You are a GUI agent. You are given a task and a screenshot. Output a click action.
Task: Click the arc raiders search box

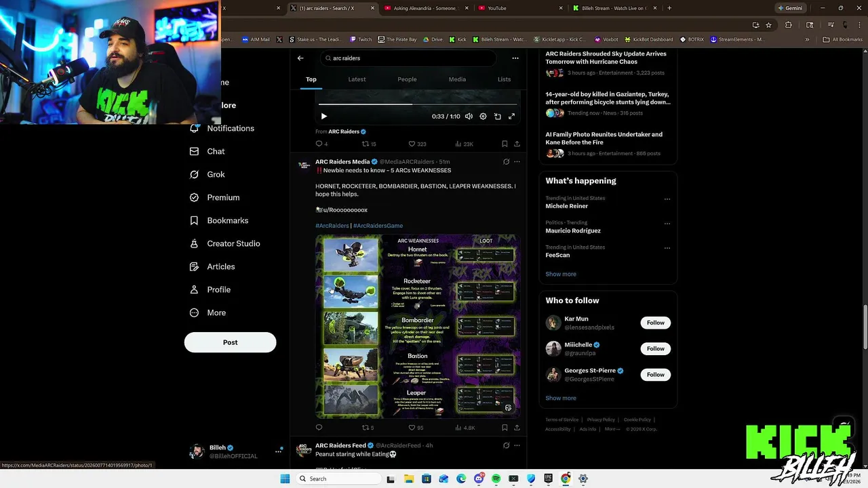409,58
